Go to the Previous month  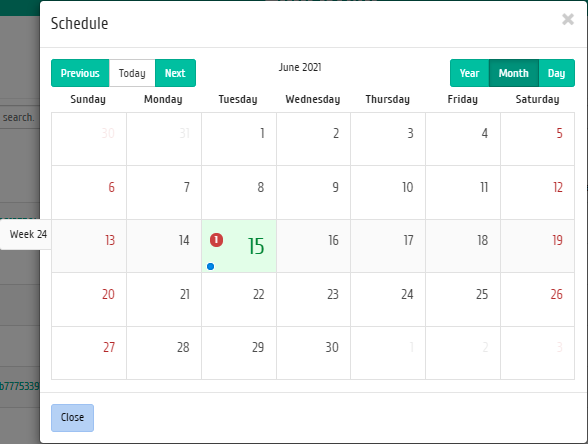tap(80, 73)
